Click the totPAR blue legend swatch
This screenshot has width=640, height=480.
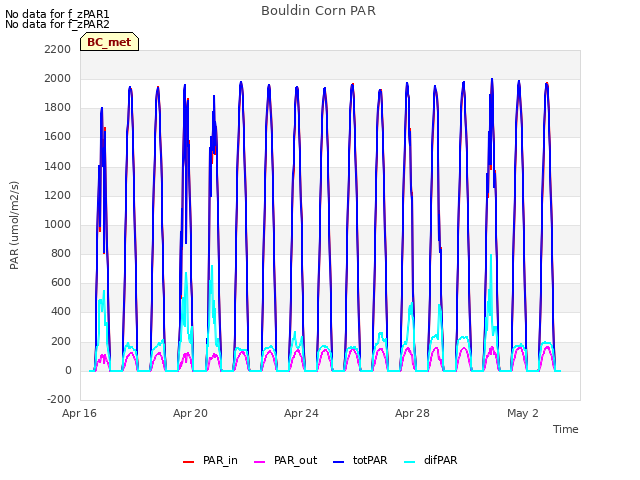pos(339,462)
